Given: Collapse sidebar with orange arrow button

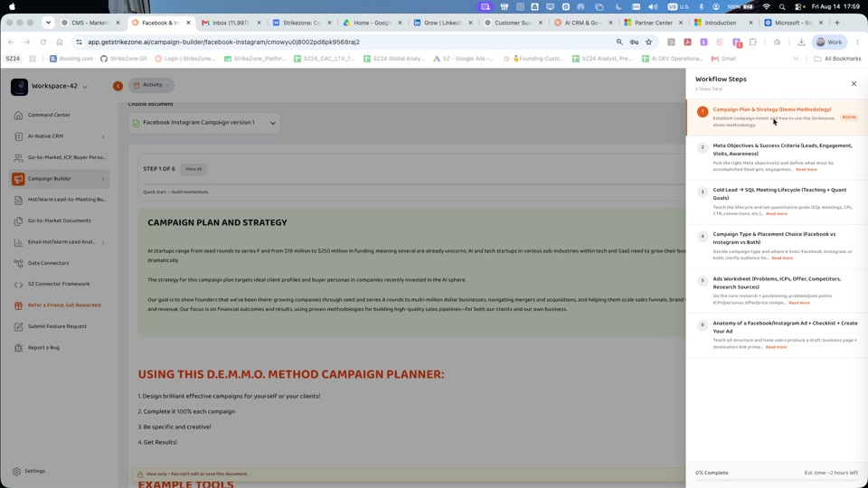Looking at the screenshot, I should [118, 86].
